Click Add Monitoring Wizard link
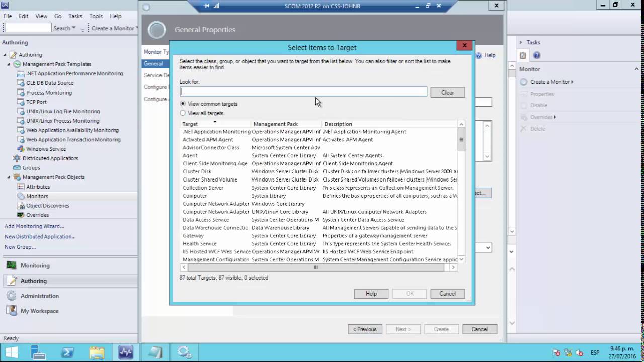The width and height of the screenshot is (644, 362). click(x=34, y=226)
